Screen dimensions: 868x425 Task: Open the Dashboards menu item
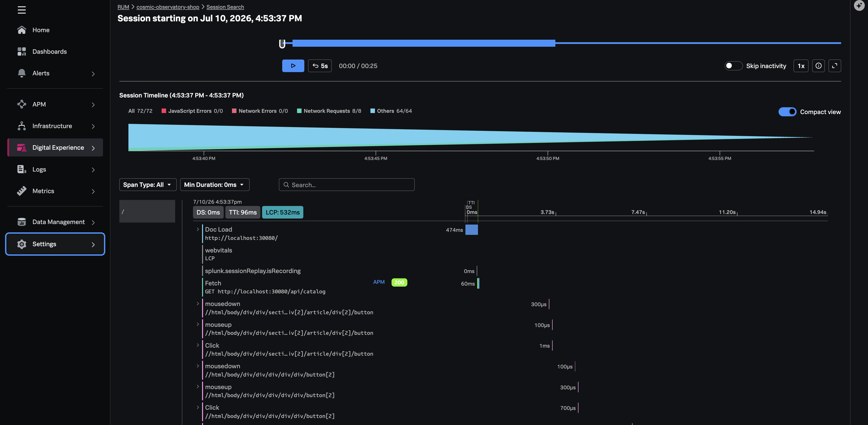click(x=55, y=51)
